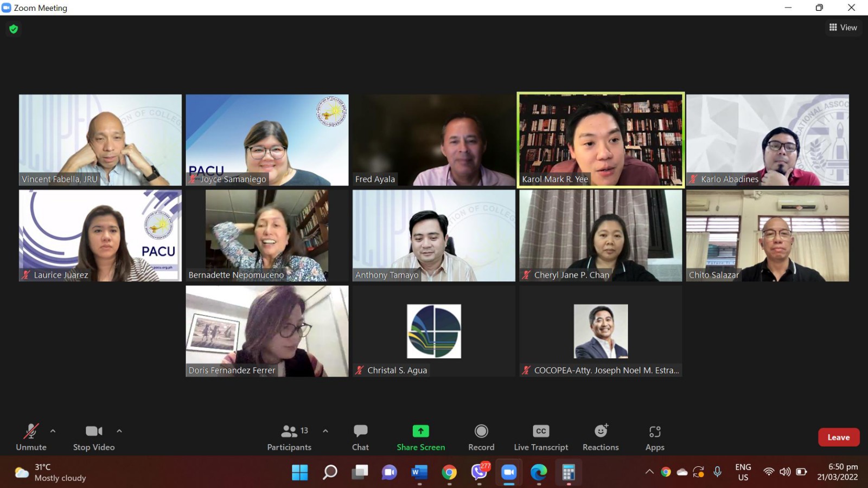Click the green encryption shield icon
868x488 pixels.
click(x=14, y=29)
